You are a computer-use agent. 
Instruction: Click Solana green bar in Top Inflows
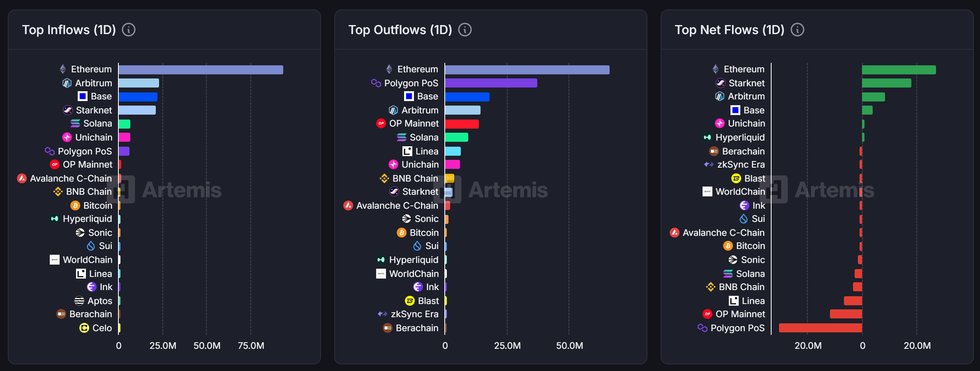pyautogui.click(x=125, y=124)
